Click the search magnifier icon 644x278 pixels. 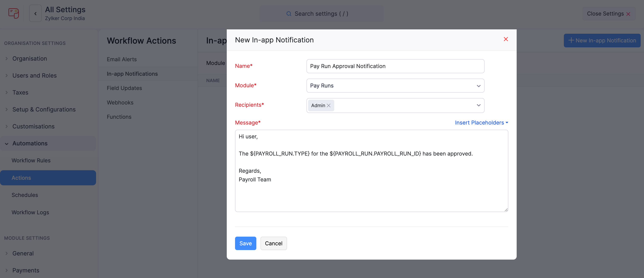tap(289, 14)
